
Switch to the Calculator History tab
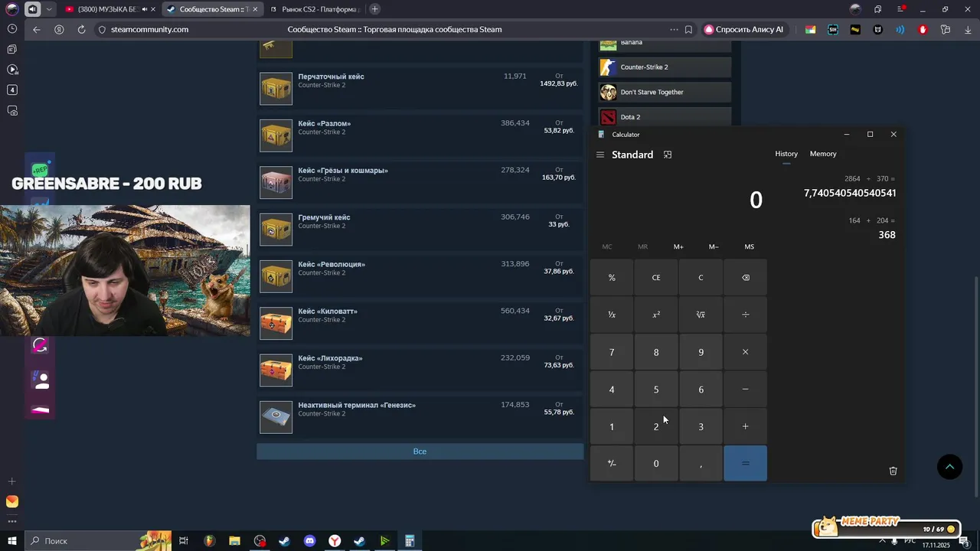pyautogui.click(x=786, y=154)
